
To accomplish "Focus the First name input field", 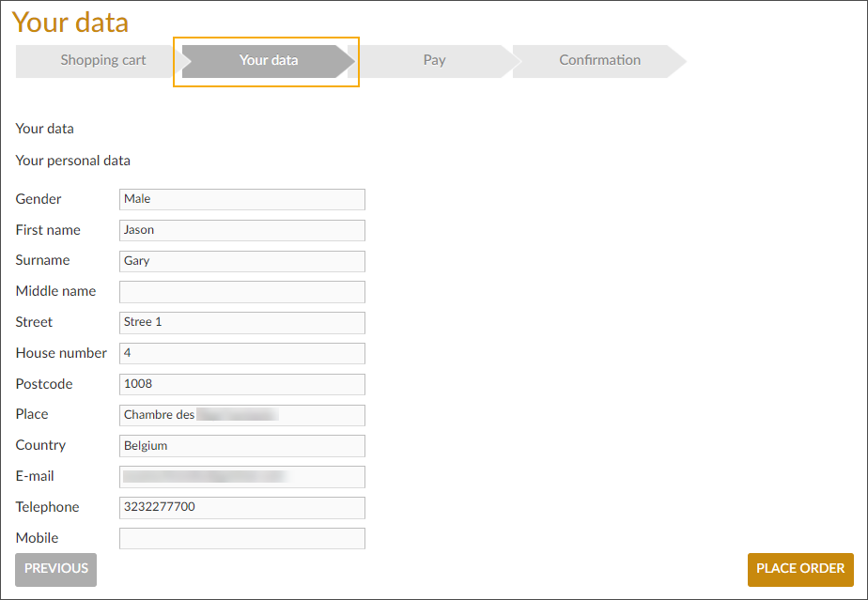I will coord(242,230).
